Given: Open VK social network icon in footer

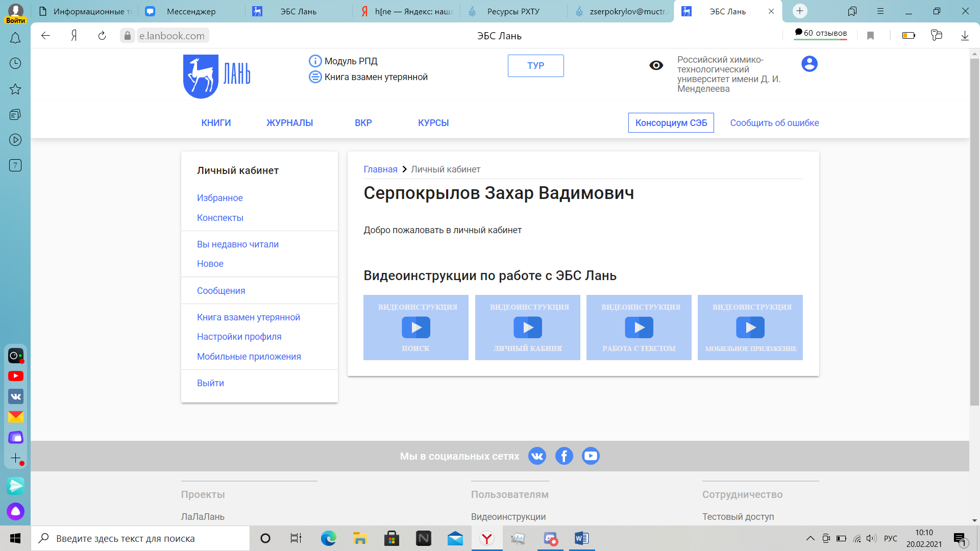Looking at the screenshot, I should coord(537,456).
